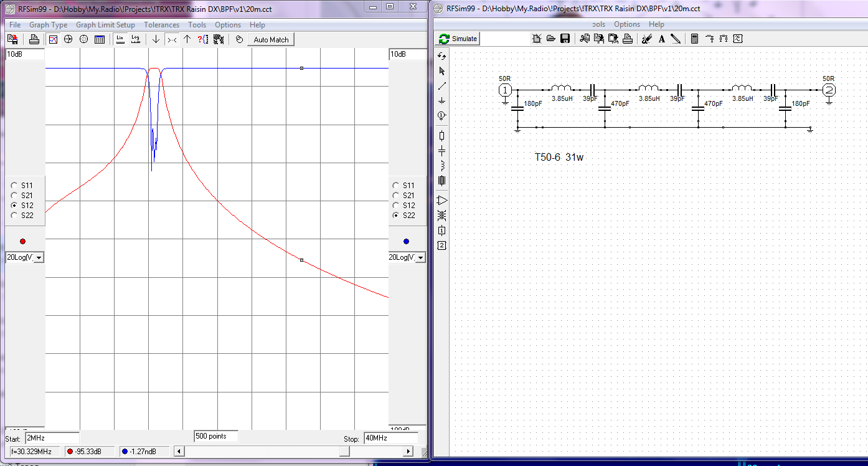Click the Auto Match button
This screenshot has height=466, width=868.
(271, 39)
